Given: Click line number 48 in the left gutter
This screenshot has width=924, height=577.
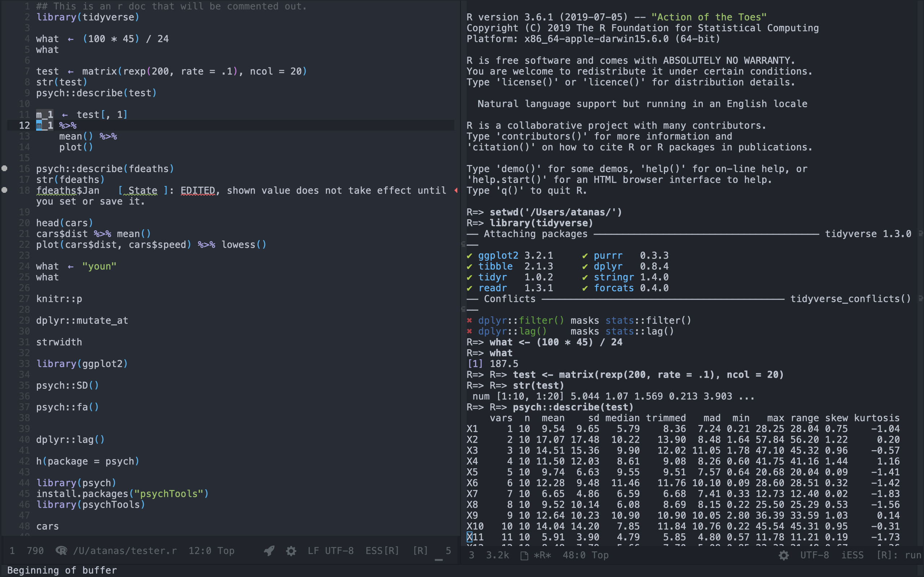Looking at the screenshot, I should point(25,526).
